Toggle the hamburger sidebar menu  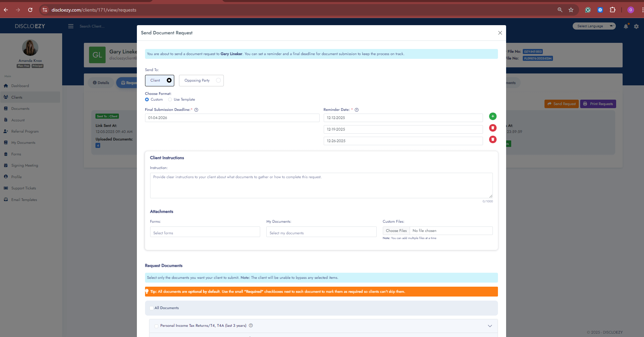tap(71, 26)
